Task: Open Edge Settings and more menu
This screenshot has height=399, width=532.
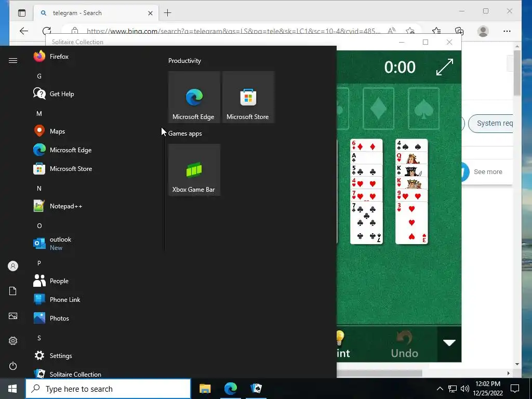Action: [x=507, y=31]
